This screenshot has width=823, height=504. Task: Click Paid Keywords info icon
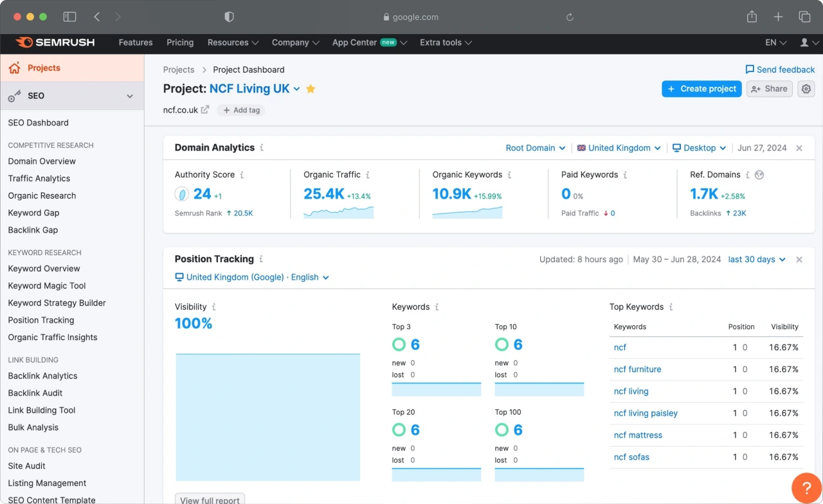tap(625, 175)
